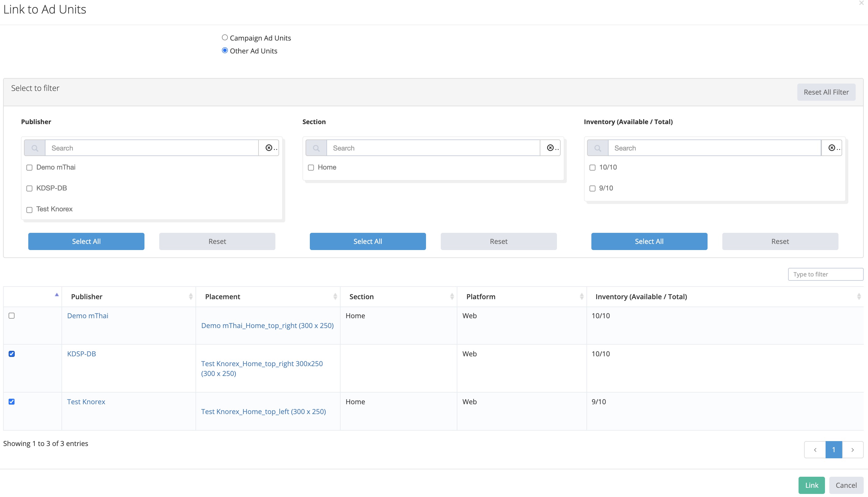Open Demo mThai_Home_top_right placement link
This screenshot has width=868, height=497.
pyautogui.click(x=267, y=325)
